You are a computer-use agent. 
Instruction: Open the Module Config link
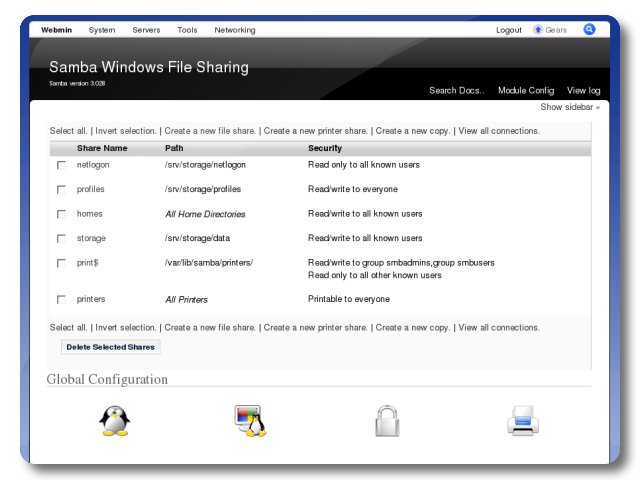tap(526, 90)
